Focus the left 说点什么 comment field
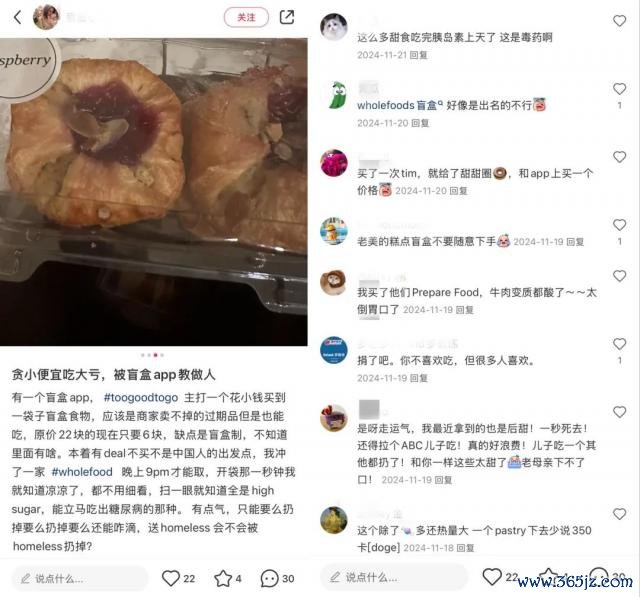Image resolution: width=640 pixels, height=597 pixels. (80, 578)
